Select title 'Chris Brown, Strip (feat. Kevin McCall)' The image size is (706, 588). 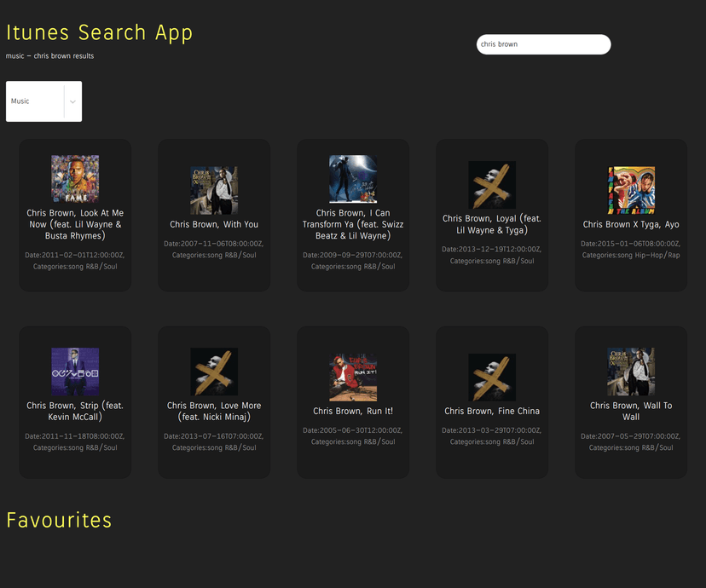pos(75,412)
